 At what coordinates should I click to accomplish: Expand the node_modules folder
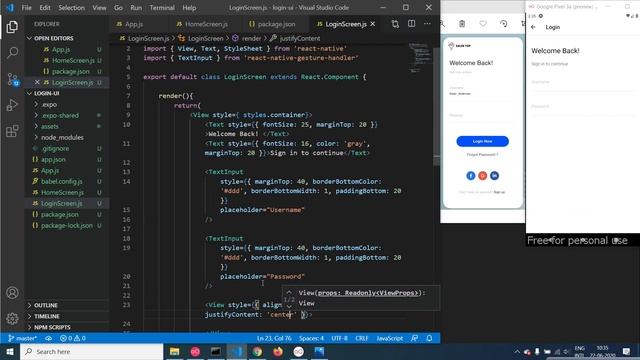coord(62,138)
